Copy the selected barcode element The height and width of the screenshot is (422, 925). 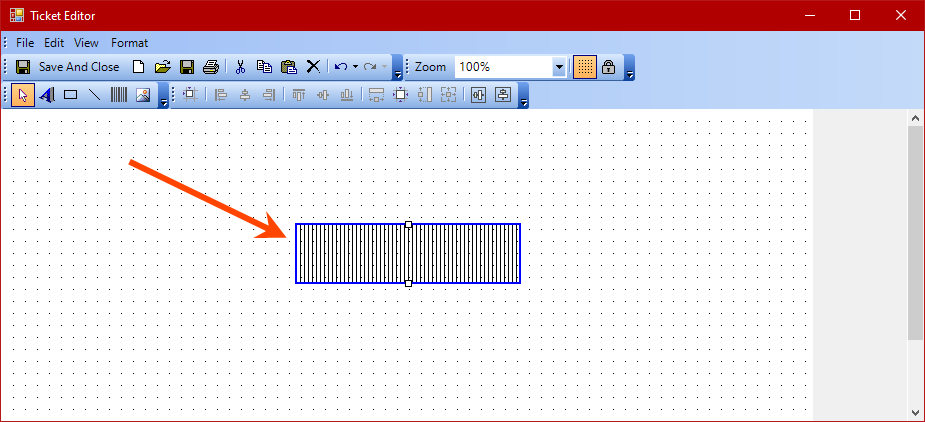264,67
